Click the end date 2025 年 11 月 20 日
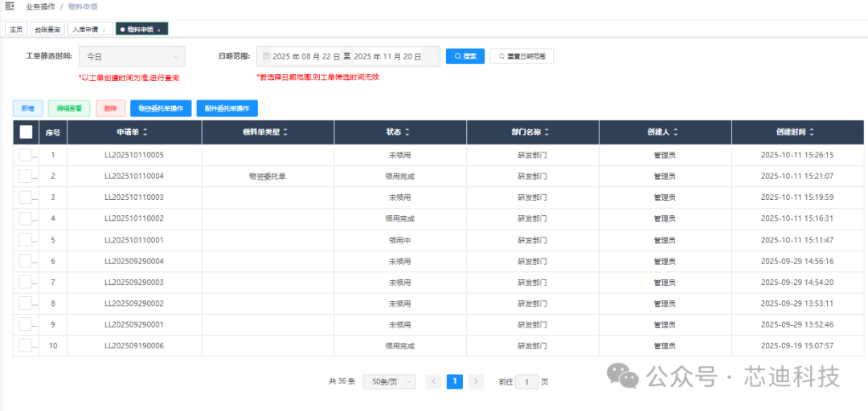 (387, 56)
